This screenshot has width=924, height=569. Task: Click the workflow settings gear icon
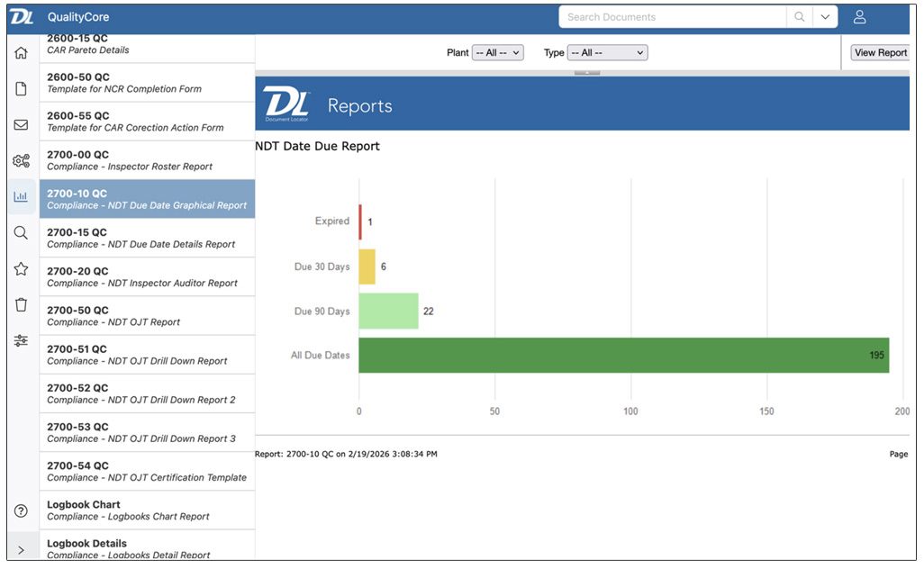coord(21,161)
